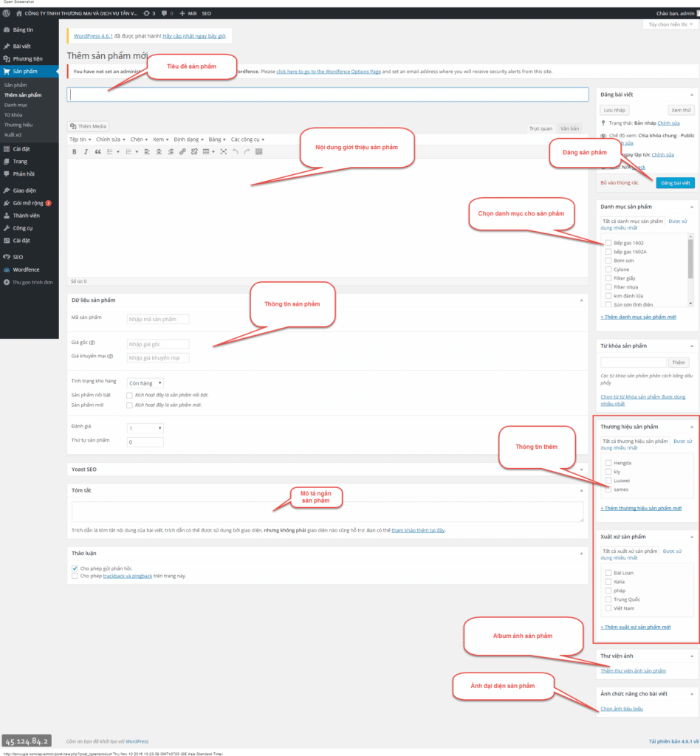The width and height of the screenshot is (700, 756).
Task: Click the Italic formatting icon
Action: (x=86, y=151)
